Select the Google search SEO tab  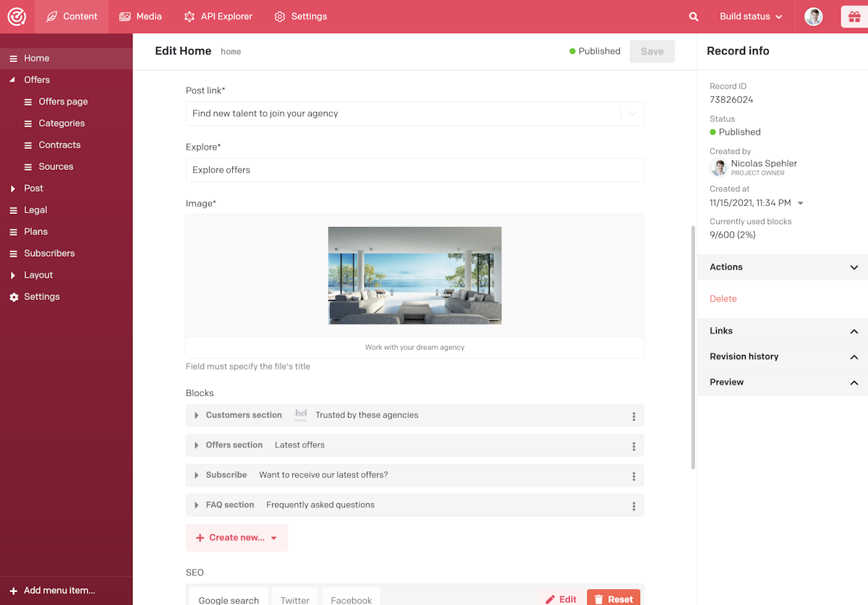tap(229, 598)
